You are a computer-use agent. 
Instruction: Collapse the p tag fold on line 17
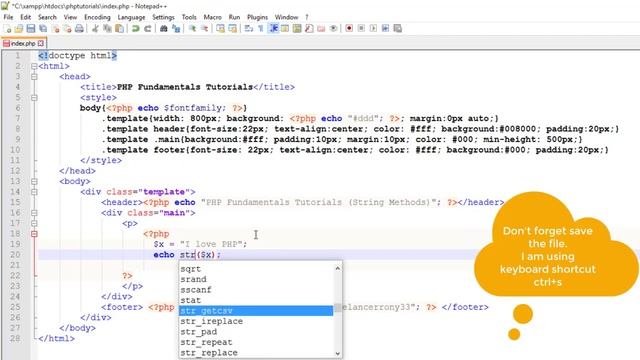34,223
